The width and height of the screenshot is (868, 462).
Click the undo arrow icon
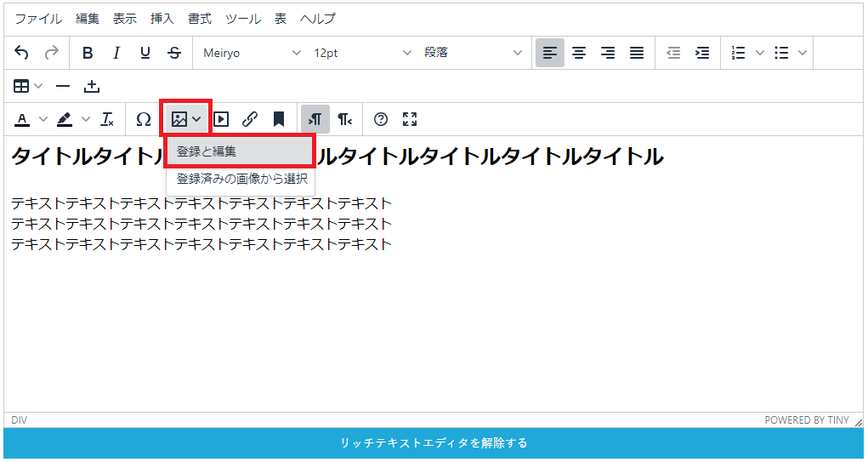coord(21,54)
